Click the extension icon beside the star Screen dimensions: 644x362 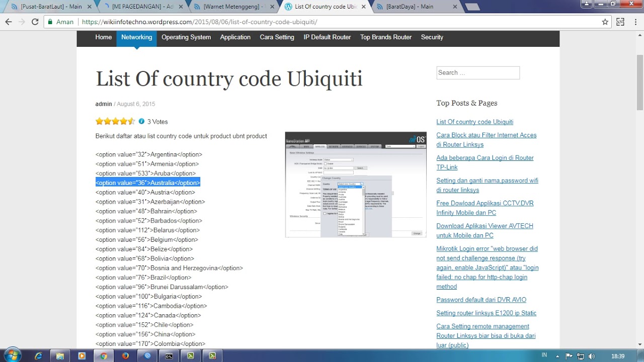(x=620, y=22)
